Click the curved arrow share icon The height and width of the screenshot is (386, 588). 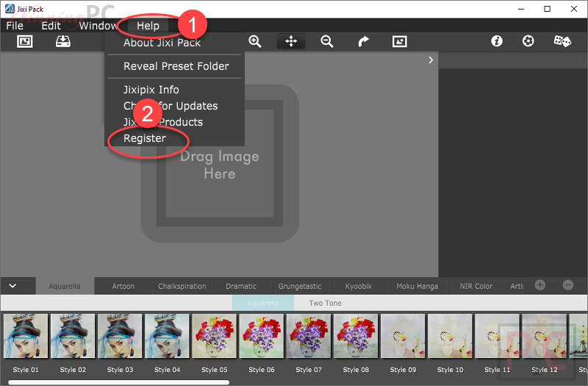point(363,41)
